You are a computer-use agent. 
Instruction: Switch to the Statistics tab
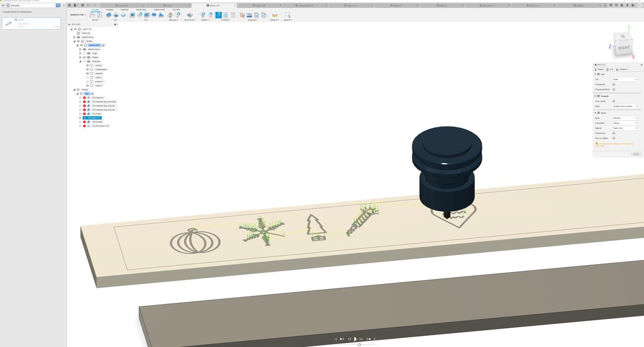click(622, 70)
